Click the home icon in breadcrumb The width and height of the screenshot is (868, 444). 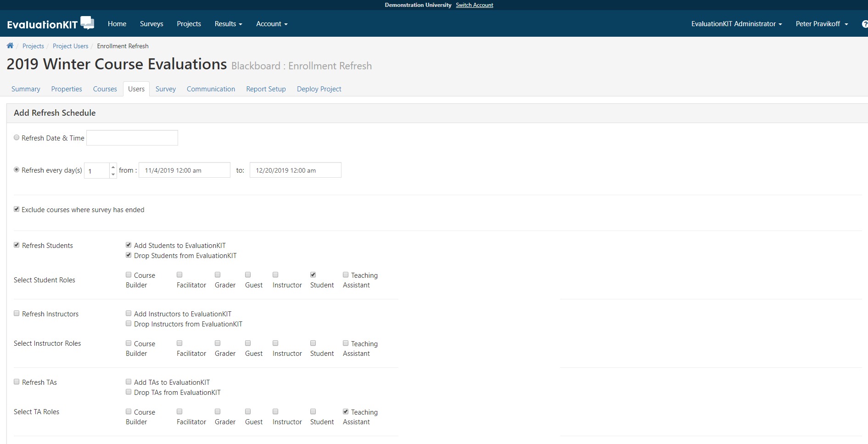click(x=10, y=46)
